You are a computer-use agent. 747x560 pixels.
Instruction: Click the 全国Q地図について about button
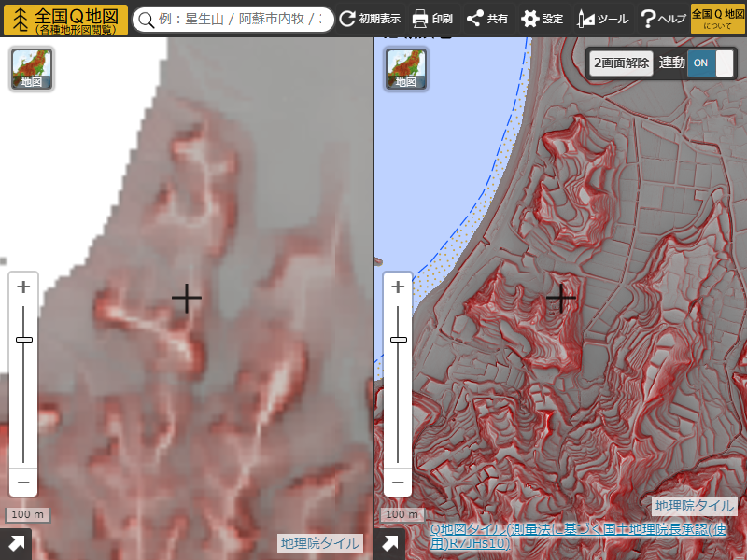718,19
